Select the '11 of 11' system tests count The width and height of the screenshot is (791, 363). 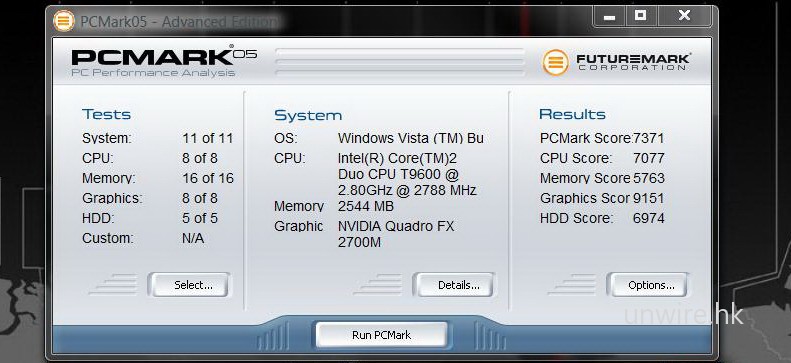[208, 138]
